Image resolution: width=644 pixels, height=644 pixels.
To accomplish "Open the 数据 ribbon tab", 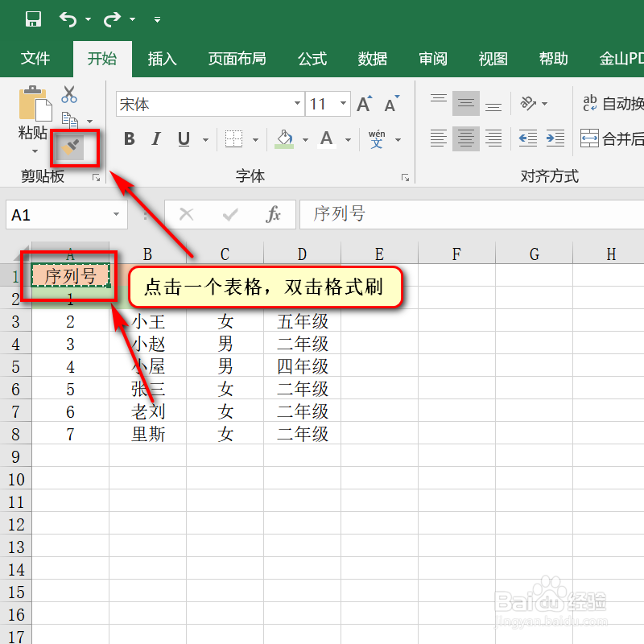I will point(372,59).
